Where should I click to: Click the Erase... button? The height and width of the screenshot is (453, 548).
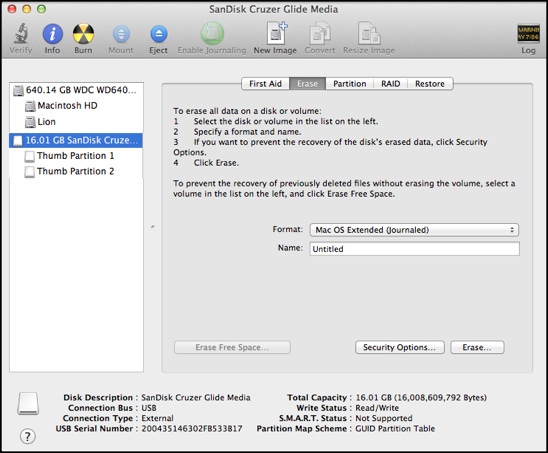[477, 347]
